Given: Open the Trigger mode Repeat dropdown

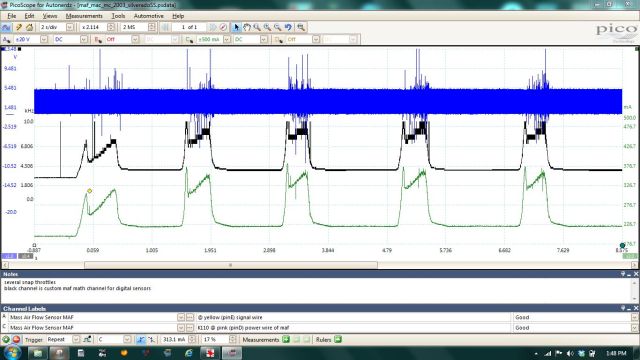Looking at the screenshot, I should point(76,340).
